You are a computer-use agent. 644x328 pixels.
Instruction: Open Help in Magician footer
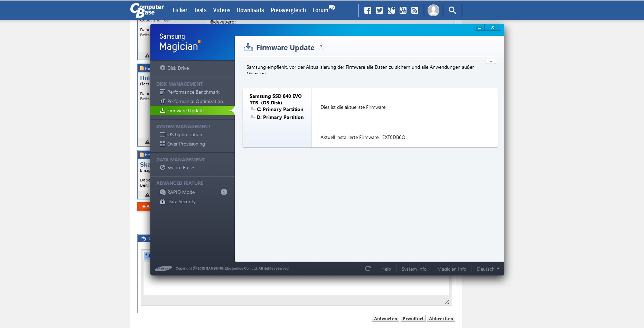click(x=386, y=269)
